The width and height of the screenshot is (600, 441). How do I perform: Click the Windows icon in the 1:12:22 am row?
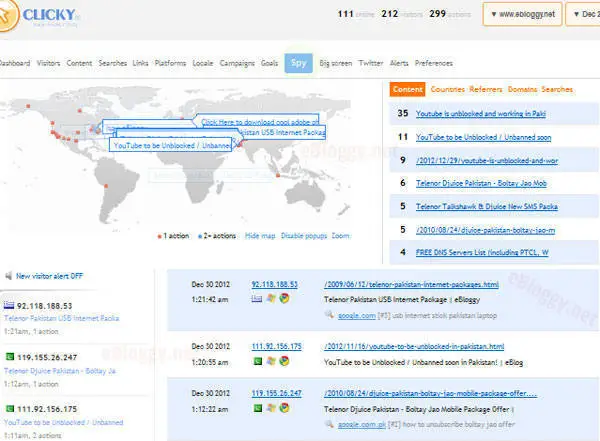[271, 408]
